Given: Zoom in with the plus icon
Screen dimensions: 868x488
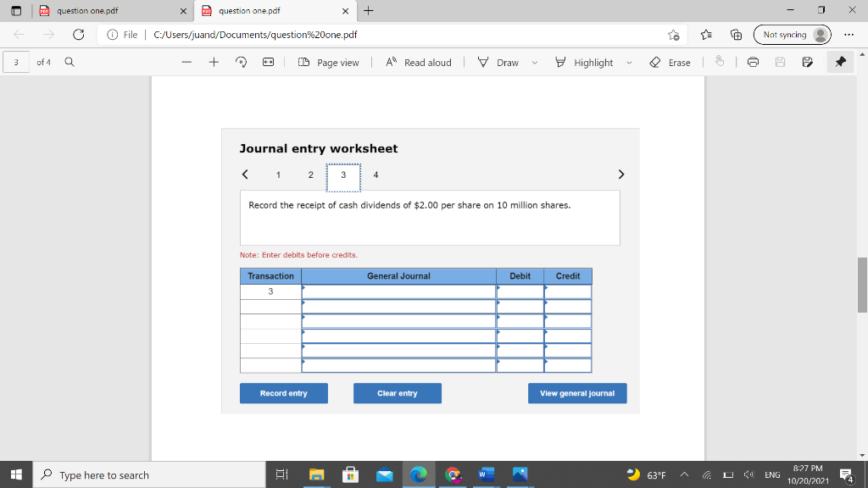Looking at the screenshot, I should 214,62.
